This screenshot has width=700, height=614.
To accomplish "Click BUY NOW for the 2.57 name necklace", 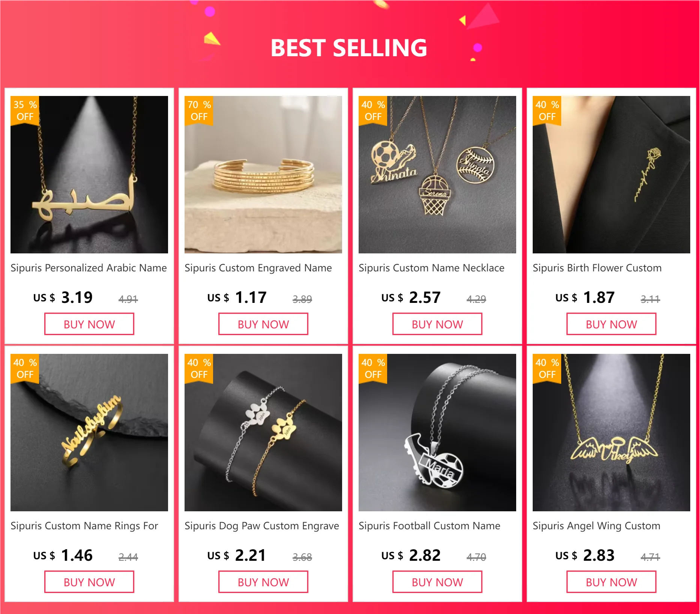I will 437,324.
